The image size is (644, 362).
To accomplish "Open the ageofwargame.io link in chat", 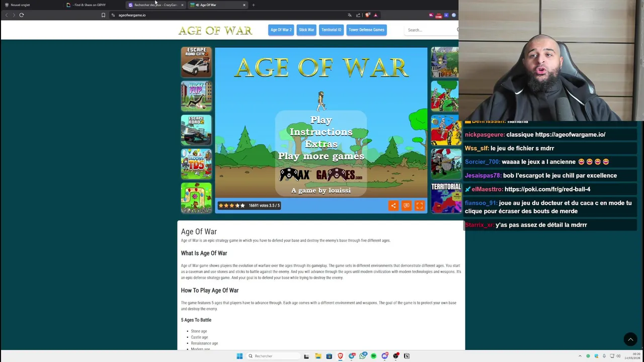I will click(x=570, y=135).
